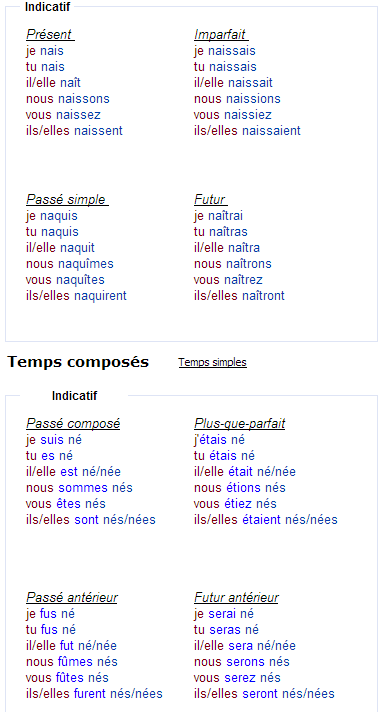Image resolution: width=380 pixels, height=712 pixels.
Task: Select the form 'ils/elles naissaient'
Action: (x=247, y=131)
